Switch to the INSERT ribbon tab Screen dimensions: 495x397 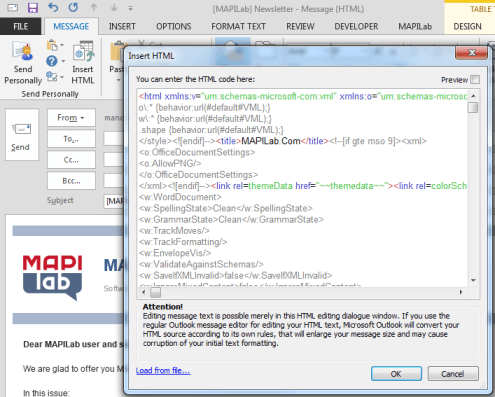click(x=122, y=26)
